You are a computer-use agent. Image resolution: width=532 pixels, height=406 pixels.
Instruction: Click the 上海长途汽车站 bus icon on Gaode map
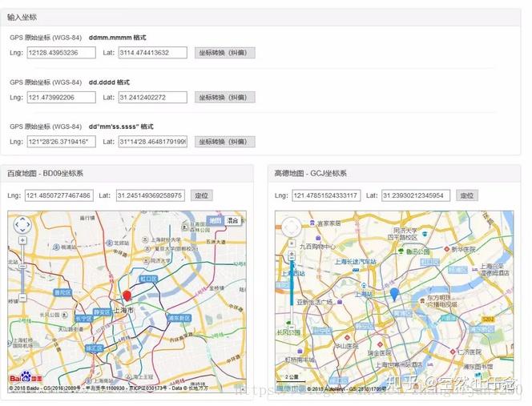click(356, 270)
